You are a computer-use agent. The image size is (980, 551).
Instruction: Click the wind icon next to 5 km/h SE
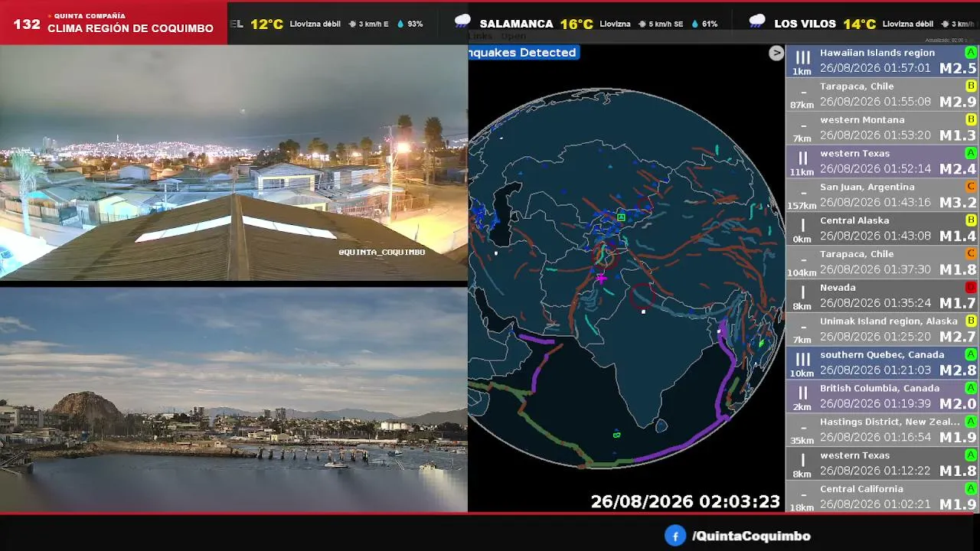642,24
